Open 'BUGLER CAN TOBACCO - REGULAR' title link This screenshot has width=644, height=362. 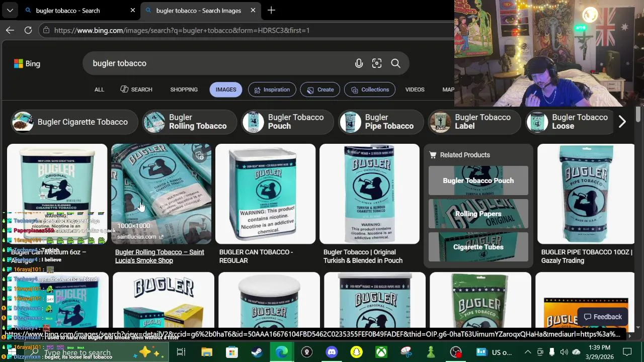(256, 256)
